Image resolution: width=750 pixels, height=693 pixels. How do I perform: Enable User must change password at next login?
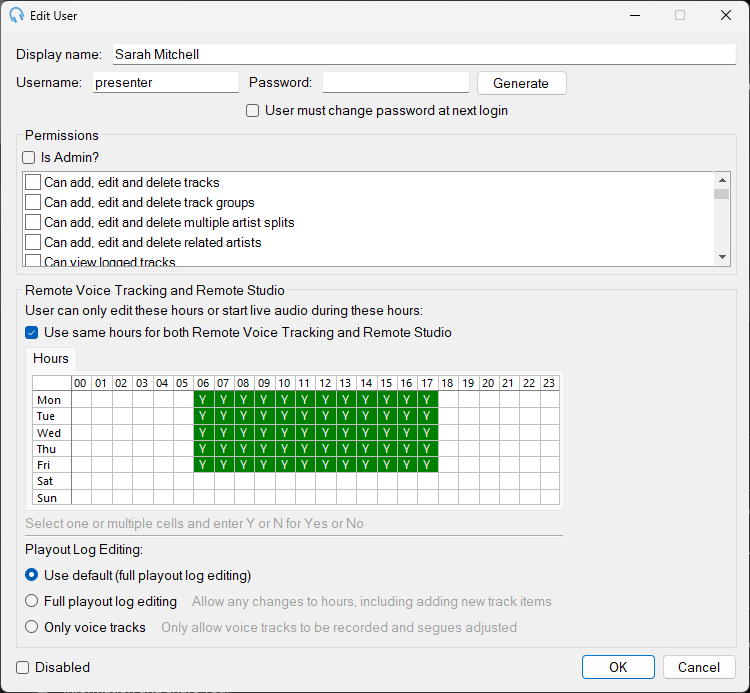pos(253,110)
